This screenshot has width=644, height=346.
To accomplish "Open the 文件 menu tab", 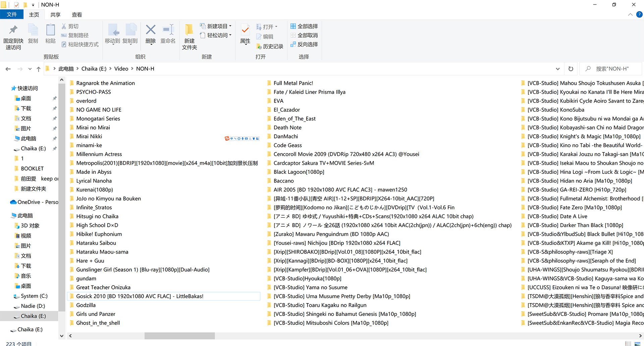I will click(12, 14).
